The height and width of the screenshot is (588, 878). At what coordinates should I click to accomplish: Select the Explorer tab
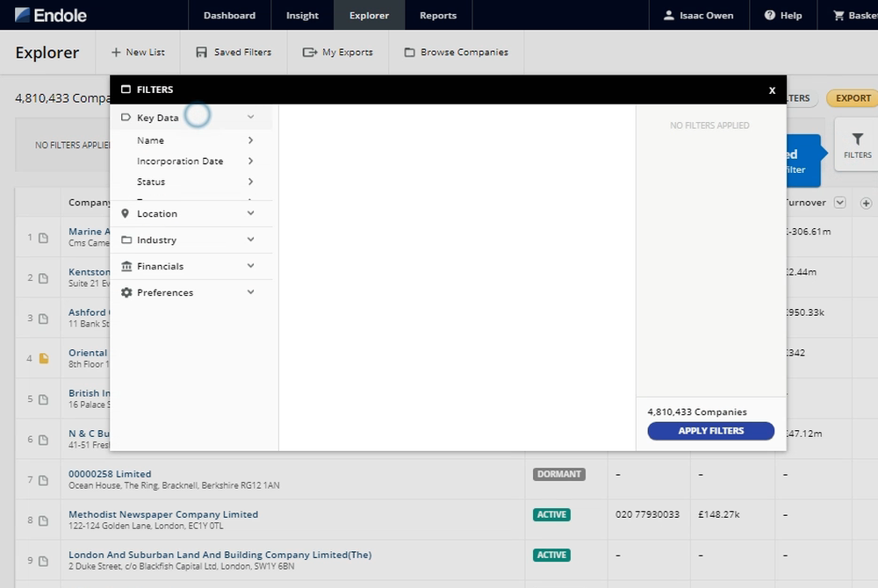pyautogui.click(x=369, y=15)
